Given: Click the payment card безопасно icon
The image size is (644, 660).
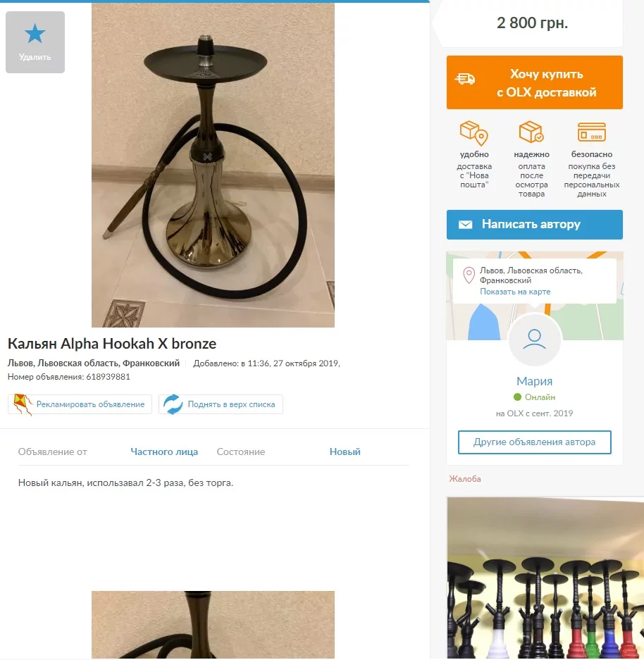Looking at the screenshot, I should 591,132.
